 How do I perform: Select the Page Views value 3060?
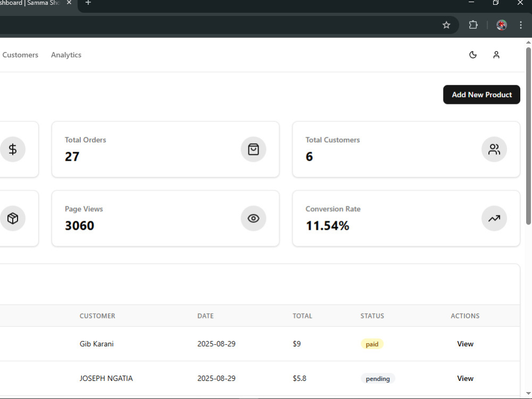(79, 226)
